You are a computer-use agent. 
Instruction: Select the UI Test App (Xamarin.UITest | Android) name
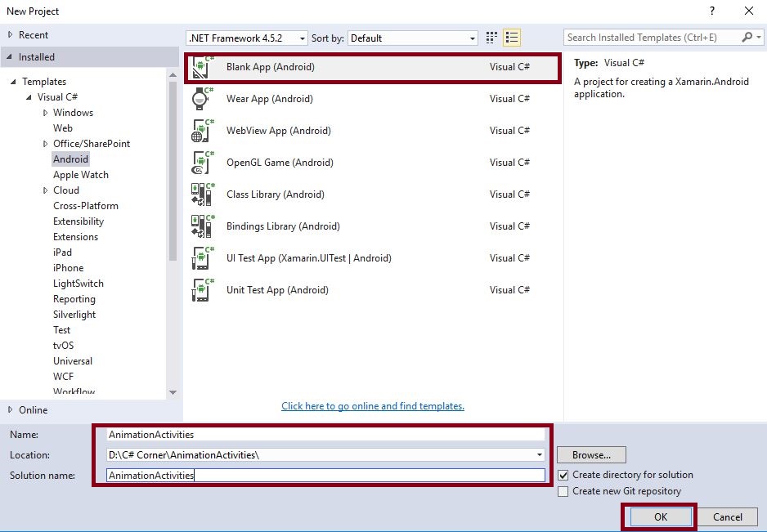click(x=308, y=257)
